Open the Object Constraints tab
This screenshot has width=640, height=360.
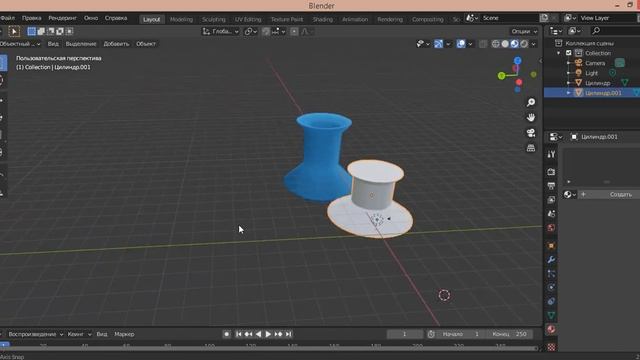click(x=551, y=301)
